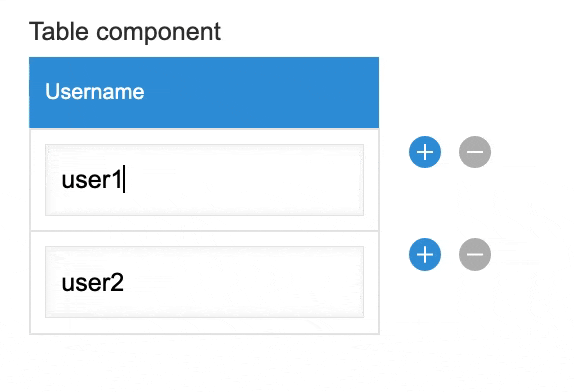Select the second table row cell containing user2
The height and width of the screenshot is (392, 574).
pyautogui.click(x=204, y=283)
